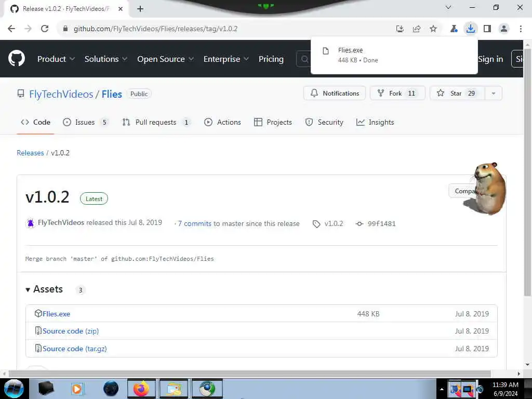
Task: Toggle the browser side panel icon
Action: [487, 29]
